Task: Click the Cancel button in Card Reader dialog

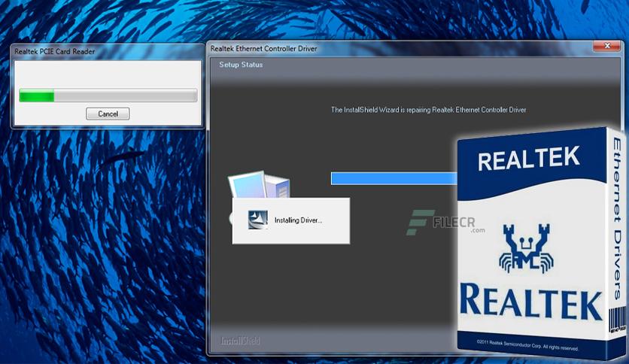Action: pyautogui.click(x=108, y=114)
